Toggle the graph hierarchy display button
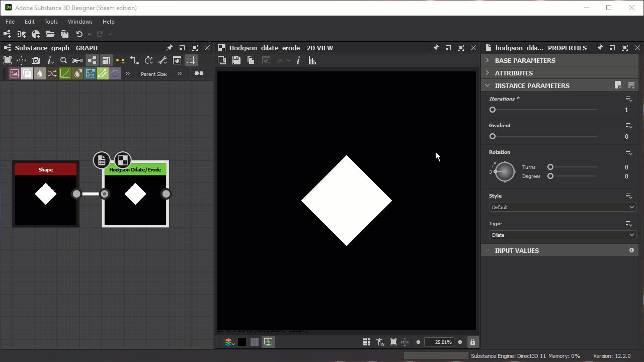This screenshot has width=644, height=362. pos(92,60)
